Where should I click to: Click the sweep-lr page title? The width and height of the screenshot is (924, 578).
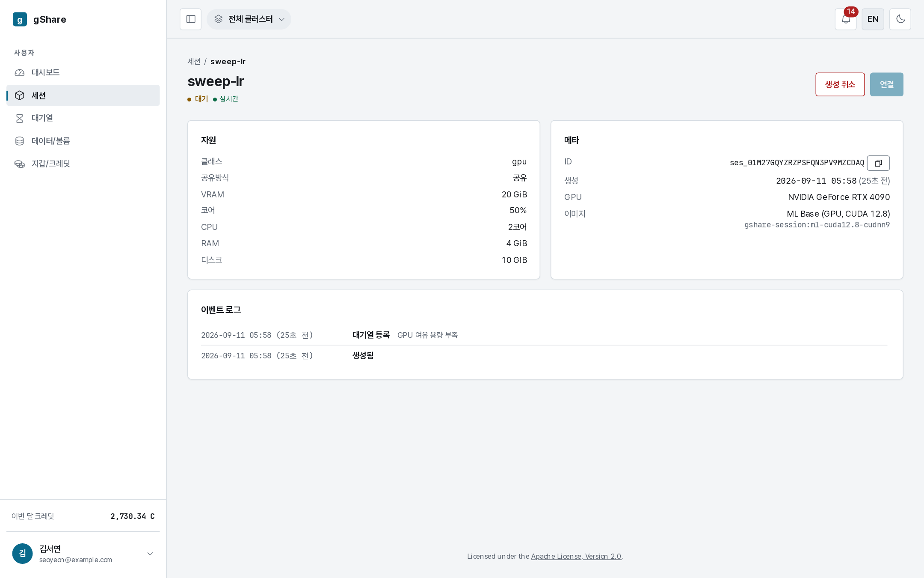tap(216, 81)
